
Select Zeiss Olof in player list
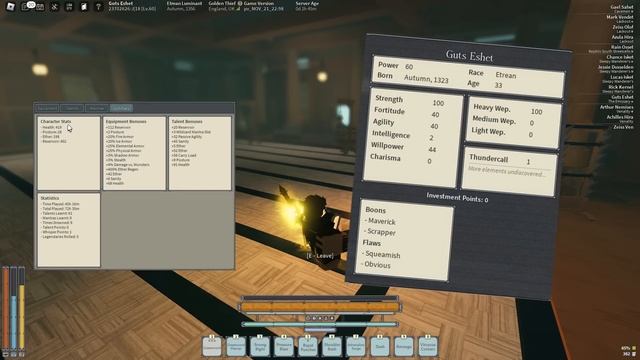tap(623, 27)
